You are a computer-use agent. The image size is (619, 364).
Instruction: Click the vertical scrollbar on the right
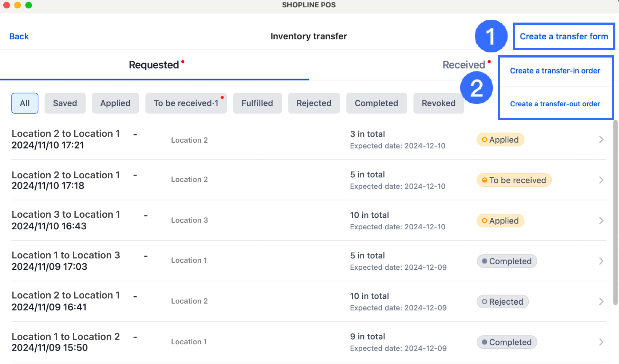pos(615,211)
